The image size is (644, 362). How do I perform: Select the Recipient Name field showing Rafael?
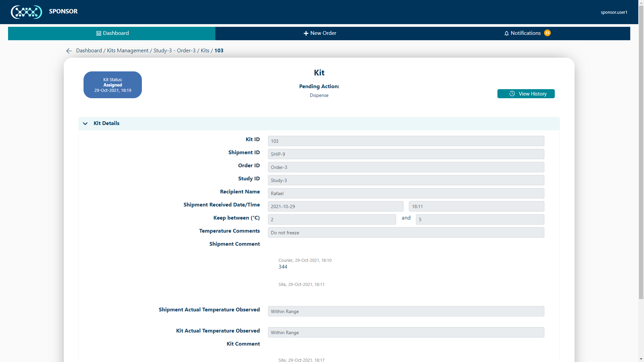click(x=406, y=193)
